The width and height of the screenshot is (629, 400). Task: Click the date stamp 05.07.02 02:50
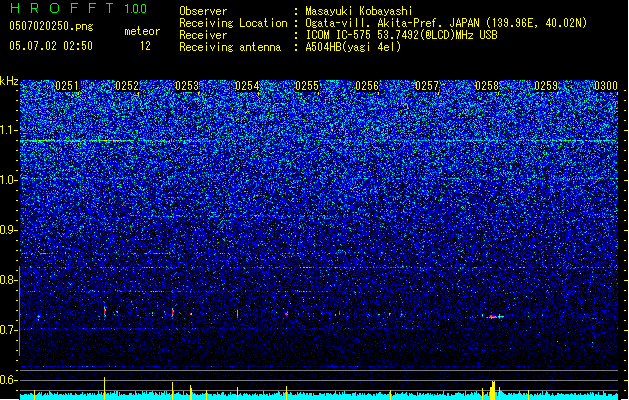(x=51, y=46)
